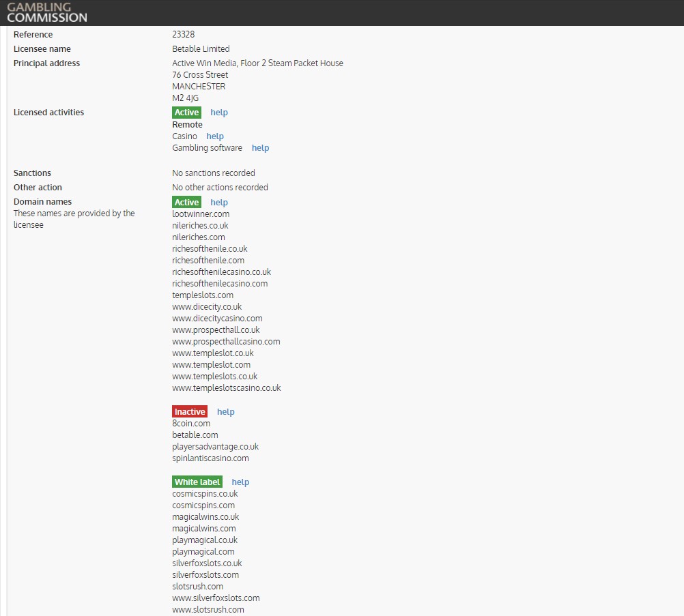Click the Active badge under Domain names
684x616 pixels.
(x=187, y=203)
